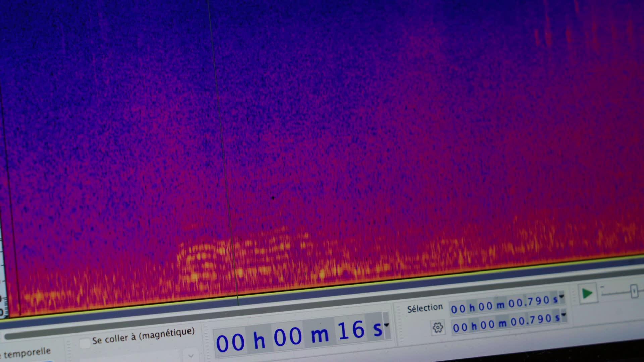Screen dimensions: 644x362
Task: Adjust the playback speed slider knob
Action: pos(634,291)
